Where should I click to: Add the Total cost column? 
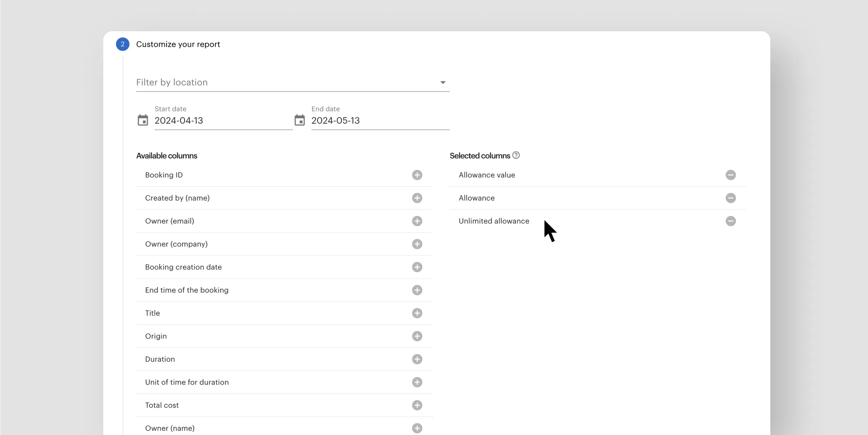tap(417, 406)
